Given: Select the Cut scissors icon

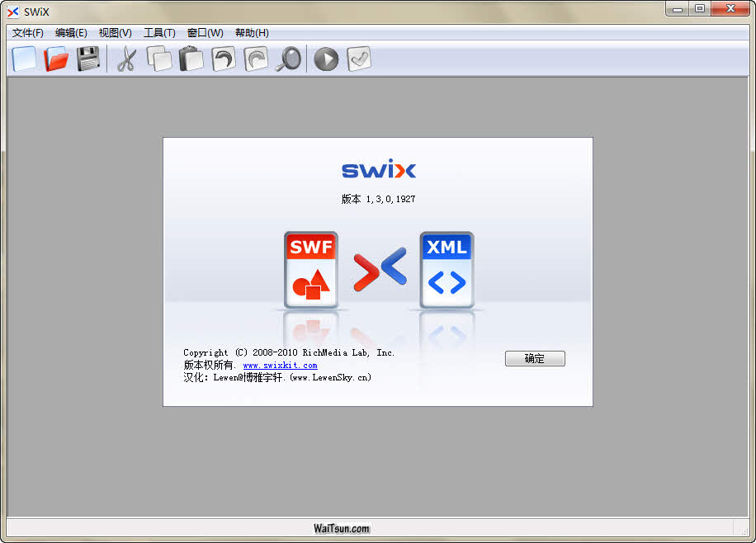Looking at the screenshot, I should pos(126,59).
